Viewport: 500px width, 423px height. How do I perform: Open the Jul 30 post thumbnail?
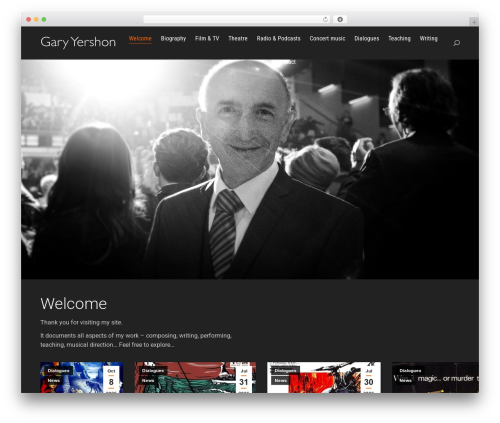coord(324,377)
